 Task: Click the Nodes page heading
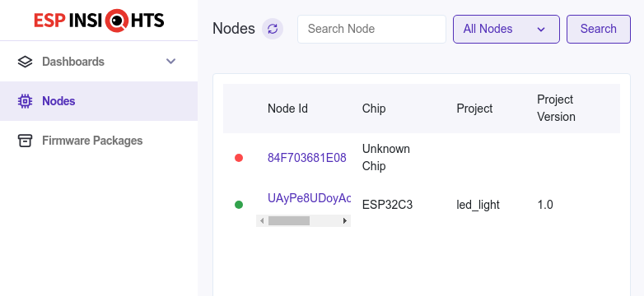click(234, 29)
